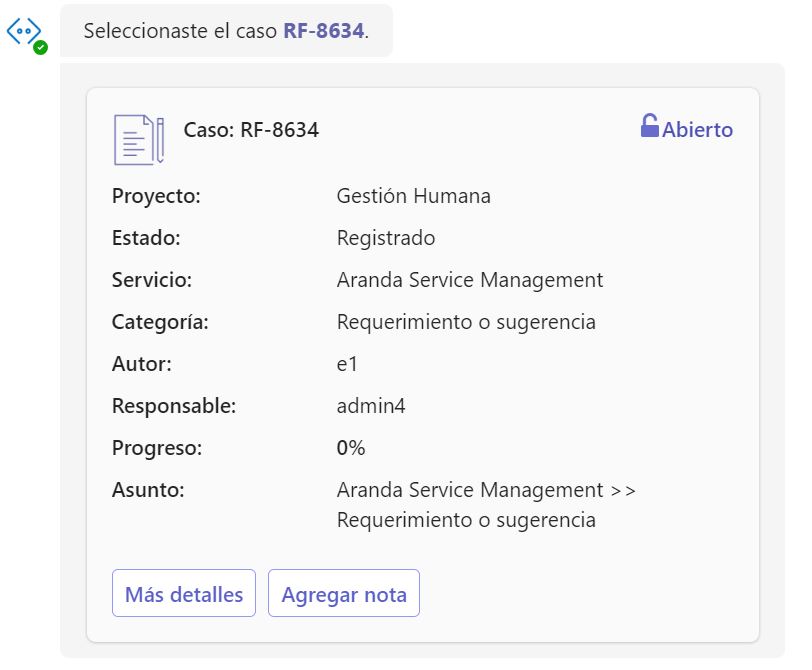Click the Seleccionaste el caso message bubble

226,31
